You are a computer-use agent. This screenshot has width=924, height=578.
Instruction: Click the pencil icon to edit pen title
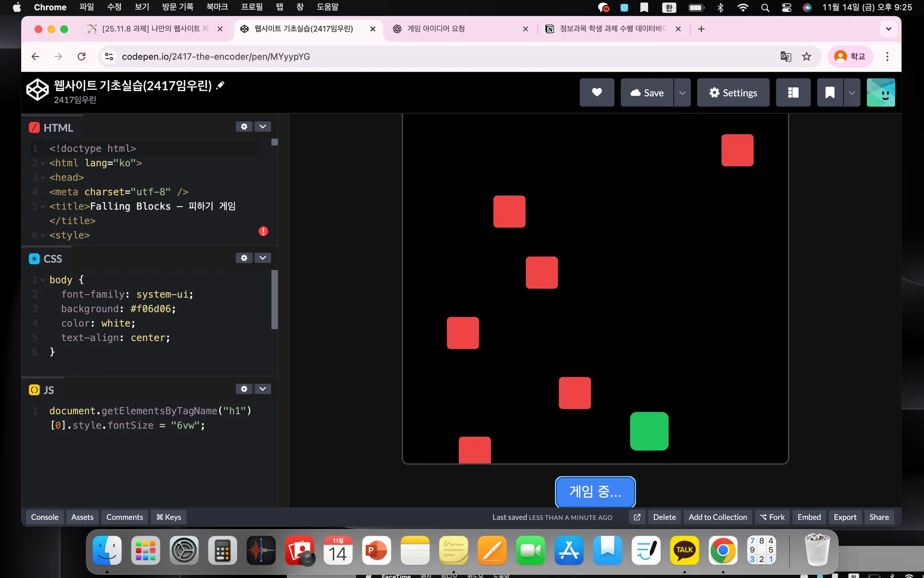click(220, 85)
